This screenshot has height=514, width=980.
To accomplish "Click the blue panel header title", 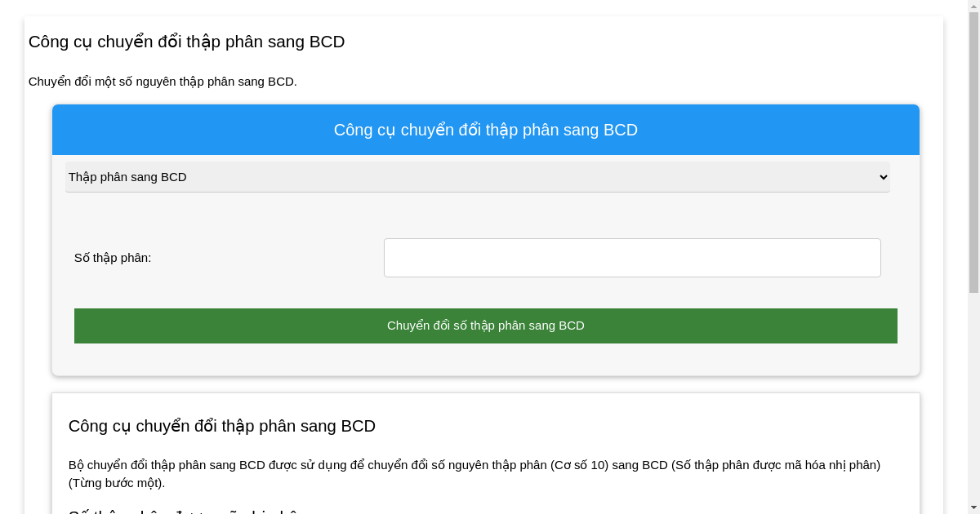I will pos(486,129).
